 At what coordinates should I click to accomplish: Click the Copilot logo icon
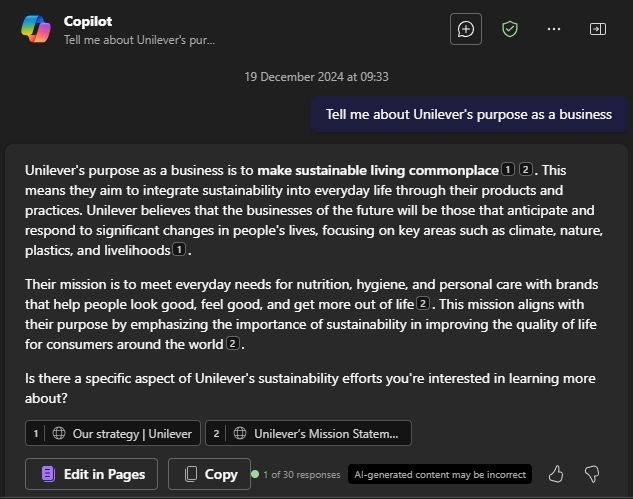pyautogui.click(x=36, y=29)
